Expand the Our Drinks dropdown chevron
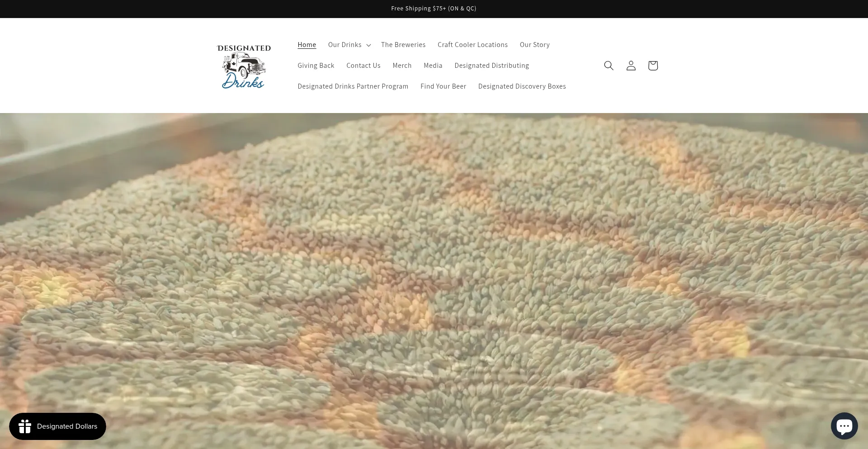 (368, 45)
